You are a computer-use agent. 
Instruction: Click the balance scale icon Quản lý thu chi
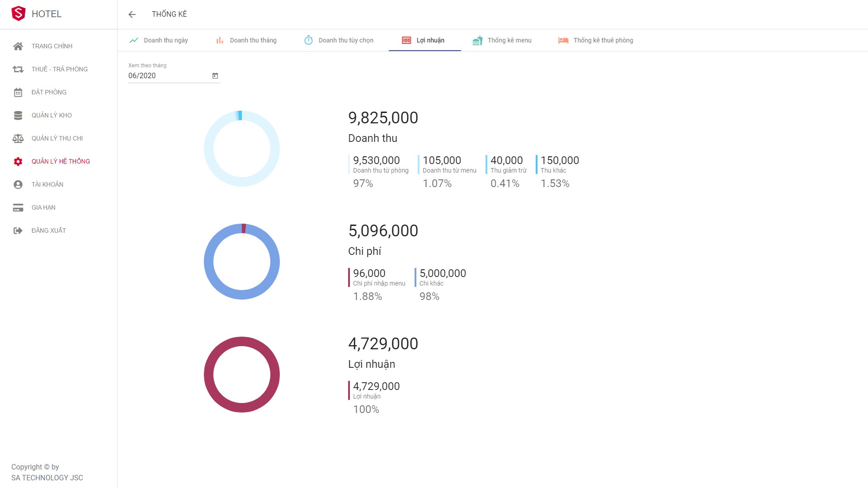[18, 138]
